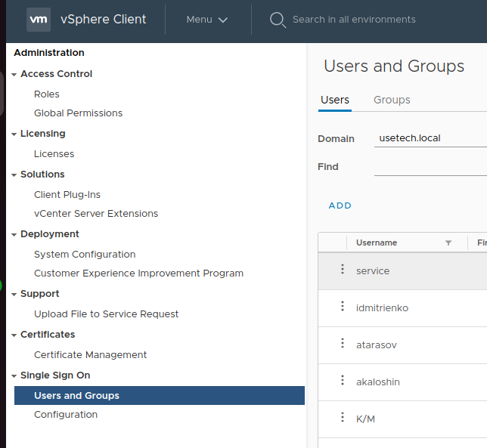Open the actions menu for user service
Viewport: 487px width, 448px height.
pyautogui.click(x=343, y=269)
